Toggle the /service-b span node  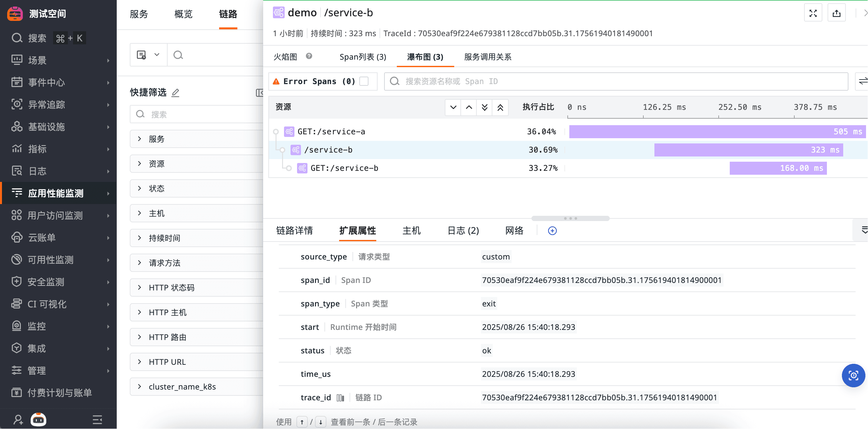(282, 150)
